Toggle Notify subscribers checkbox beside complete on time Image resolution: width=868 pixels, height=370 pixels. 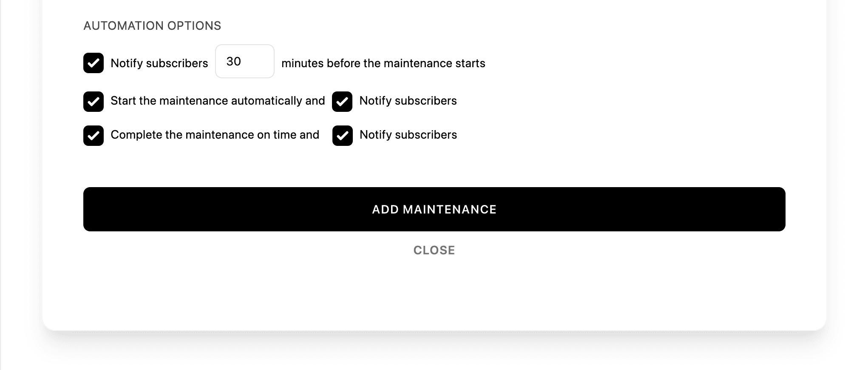coord(343,136)
